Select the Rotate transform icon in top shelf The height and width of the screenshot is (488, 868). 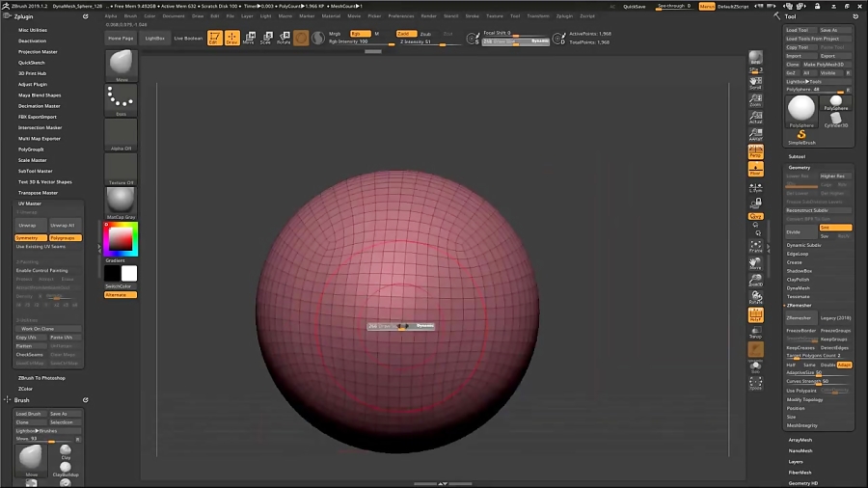point(284,38)
